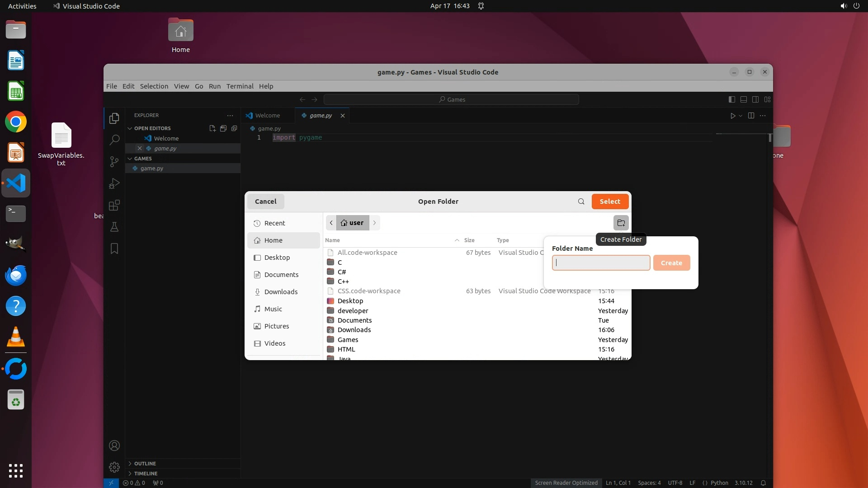Open the Run and Debug view
868x488 pixels.
pyautogui.click(x=114, y=183)
